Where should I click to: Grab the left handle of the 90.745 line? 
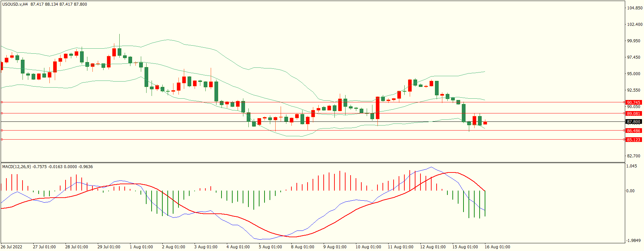(x=2, y=102)
